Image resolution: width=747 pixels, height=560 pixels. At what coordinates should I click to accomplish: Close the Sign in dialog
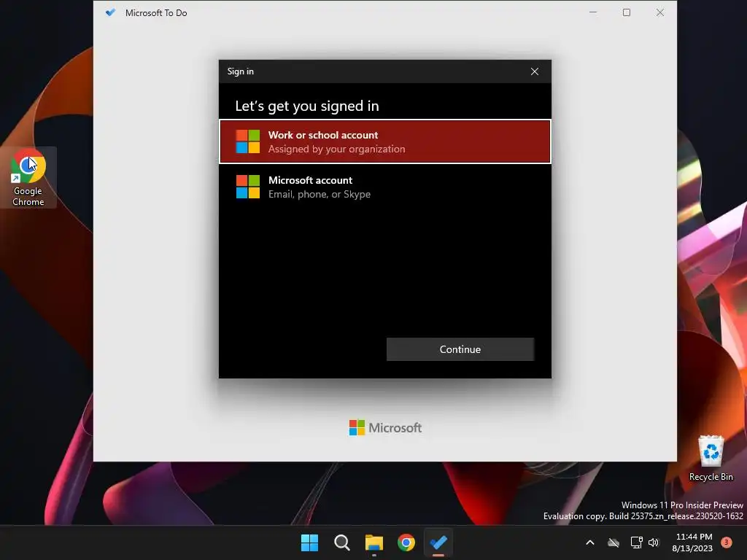coord(535,71)
